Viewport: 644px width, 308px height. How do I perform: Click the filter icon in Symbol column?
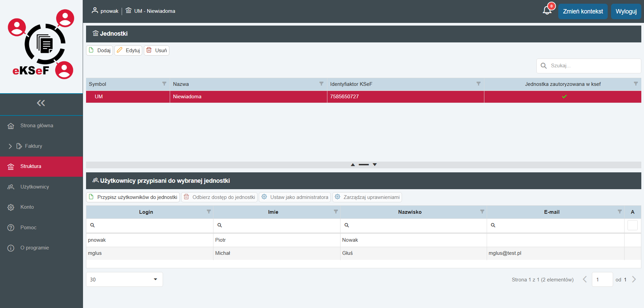(164, 84)
